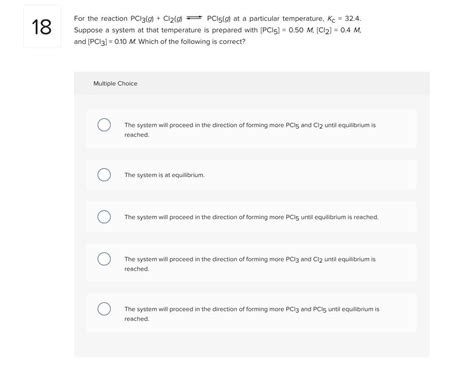Pick the radio button for more PCl3 and Cl2
This screenshot has width=474, height=378.
104,259
